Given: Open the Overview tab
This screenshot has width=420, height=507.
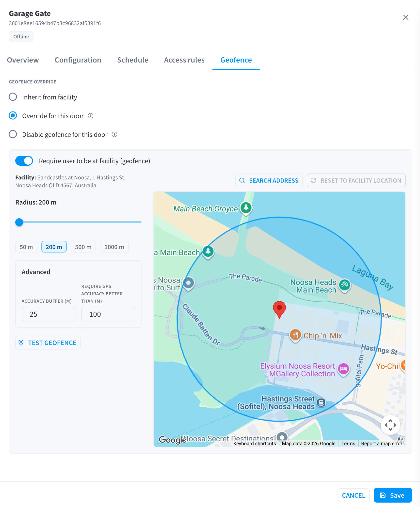Looking at the screenshot, I should pos(23,60).
